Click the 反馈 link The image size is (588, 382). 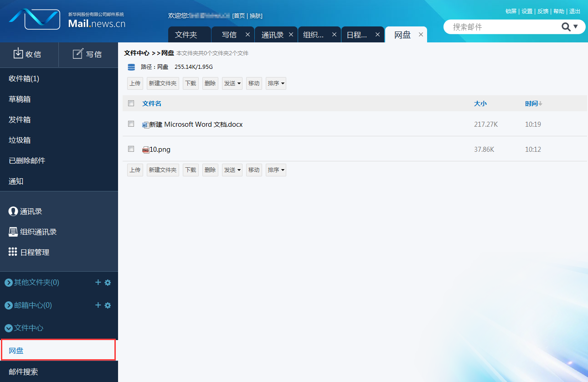point(543,11)
